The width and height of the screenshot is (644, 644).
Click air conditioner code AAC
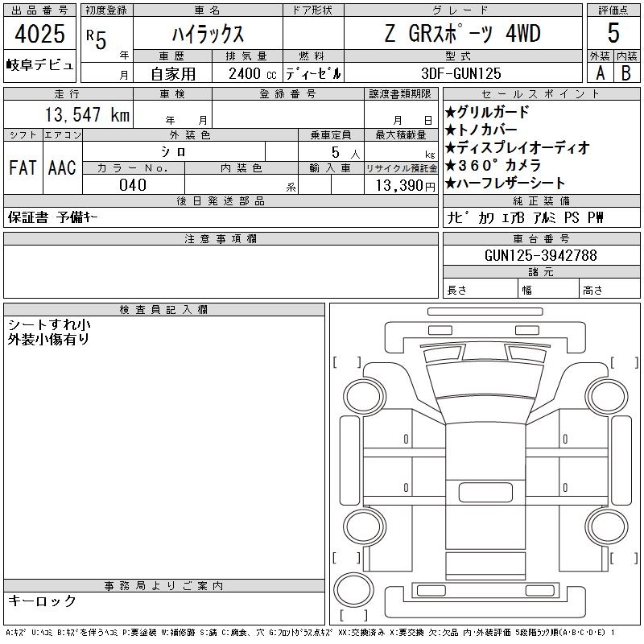point(62,167)
